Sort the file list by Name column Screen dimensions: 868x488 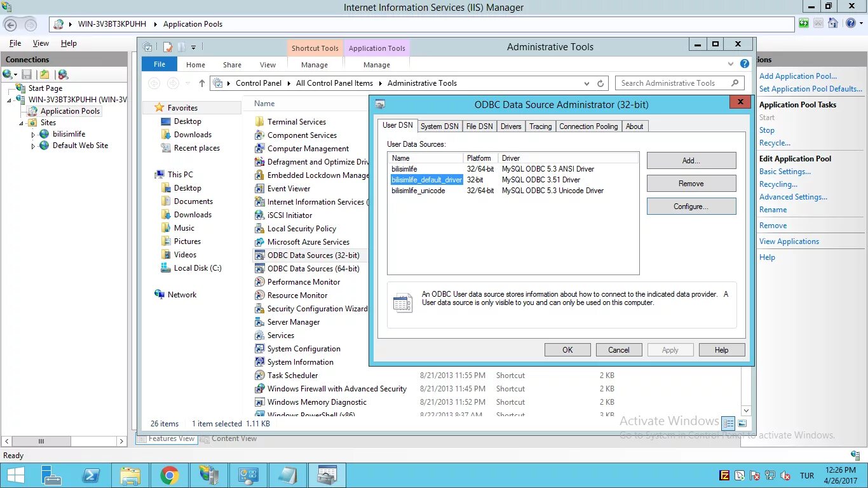[264, 104]
